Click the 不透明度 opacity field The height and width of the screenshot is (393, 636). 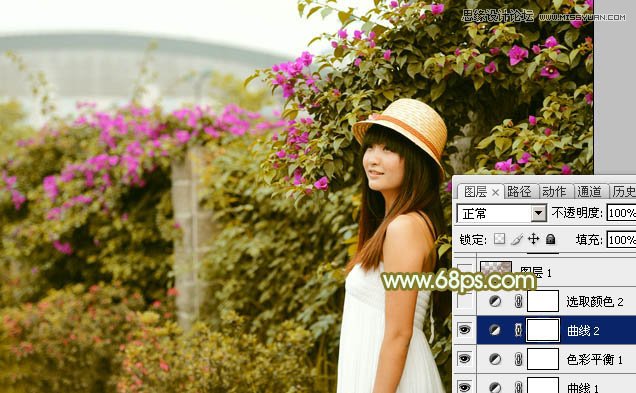621,213
